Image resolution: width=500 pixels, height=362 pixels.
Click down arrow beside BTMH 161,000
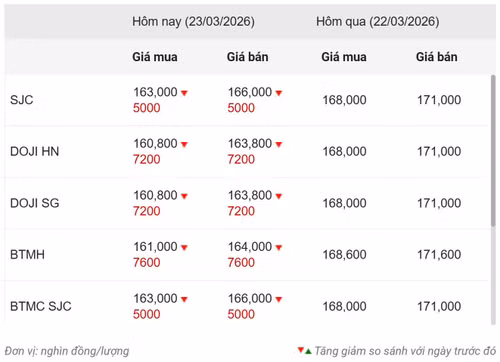click(184, 248)
